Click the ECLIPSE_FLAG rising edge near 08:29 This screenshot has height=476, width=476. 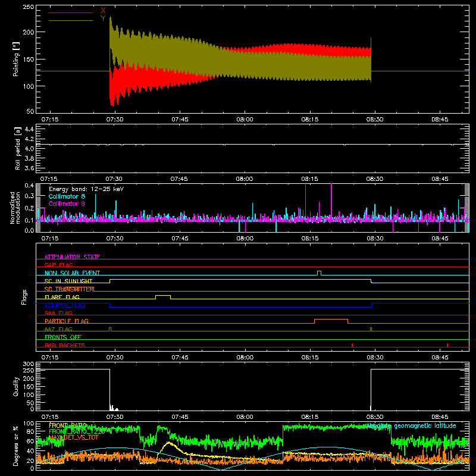click(372, 305)
